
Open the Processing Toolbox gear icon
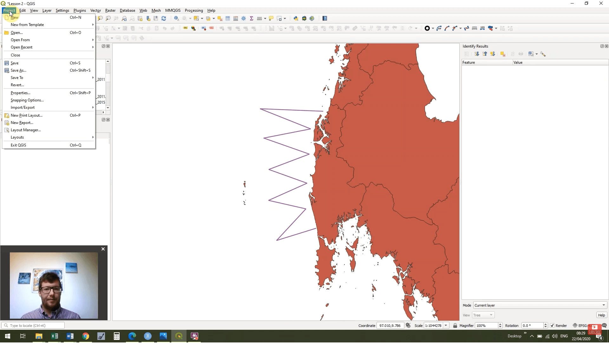244,18
